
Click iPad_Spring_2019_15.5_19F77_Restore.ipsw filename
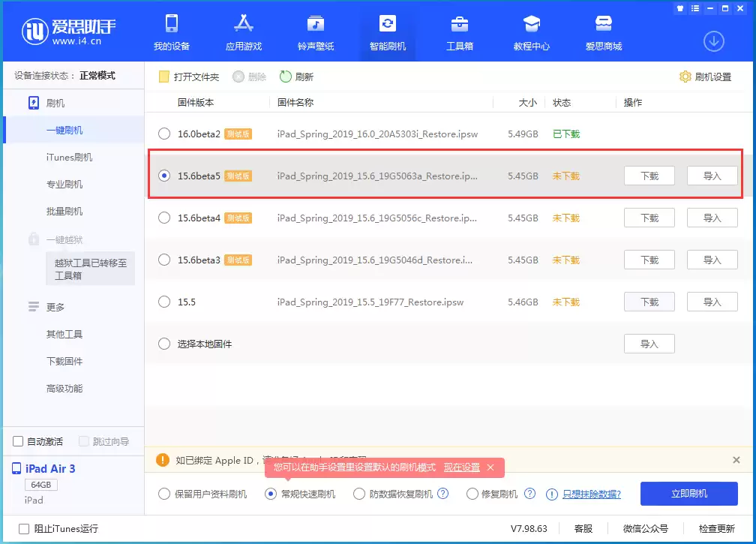point(370,302)
